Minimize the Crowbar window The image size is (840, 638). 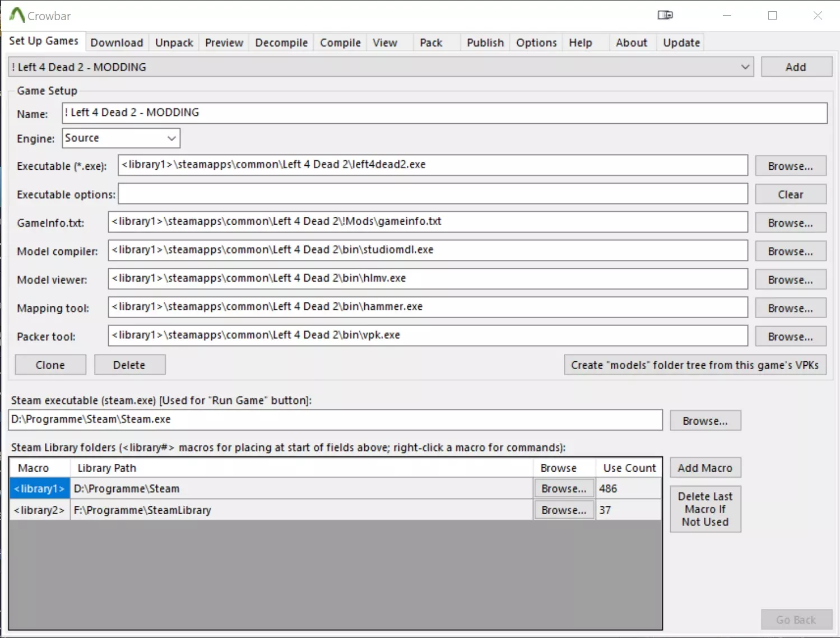point(727,15)
